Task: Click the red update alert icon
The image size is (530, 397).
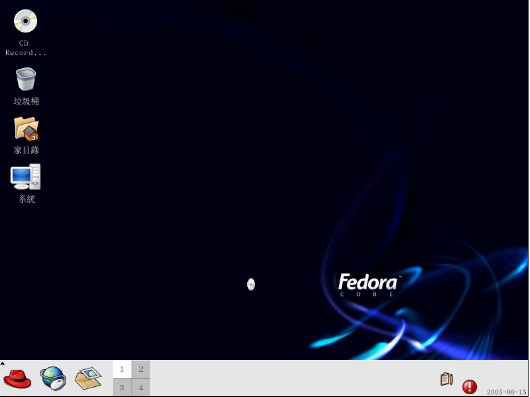Action: 469,387
